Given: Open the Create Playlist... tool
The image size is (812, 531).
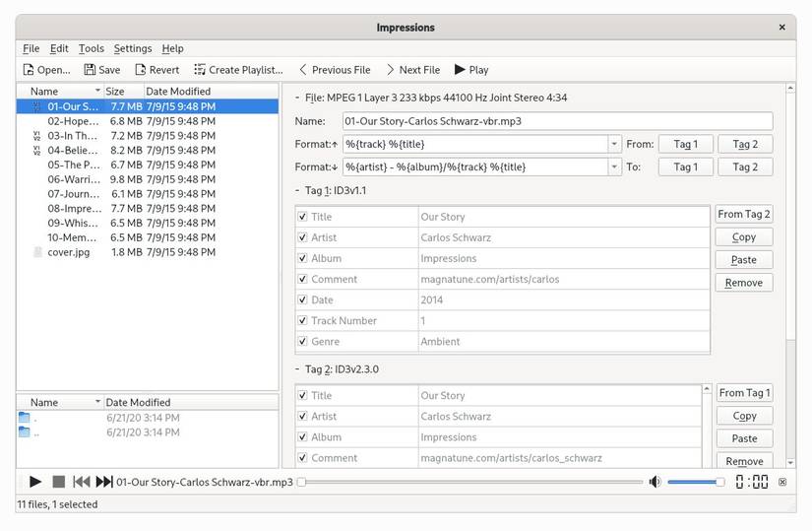Looking at the screenshot, I should [239, 70].
